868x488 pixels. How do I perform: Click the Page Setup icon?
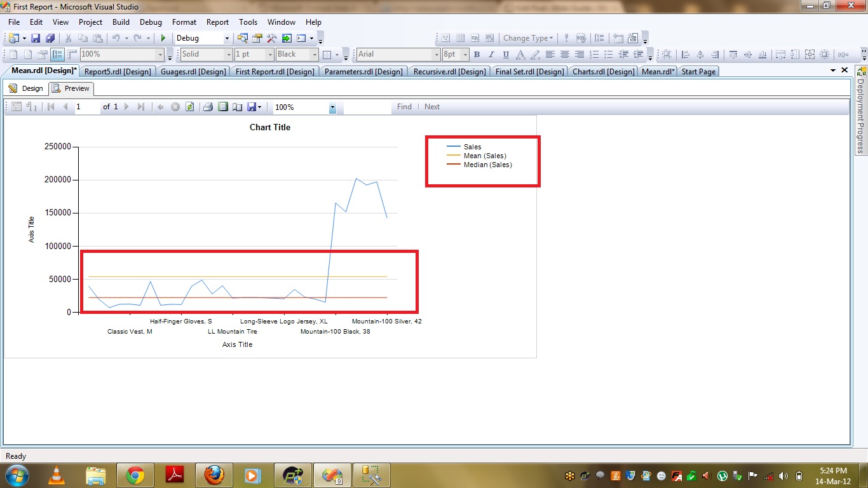pyautogui.click(x=237, y=107)
